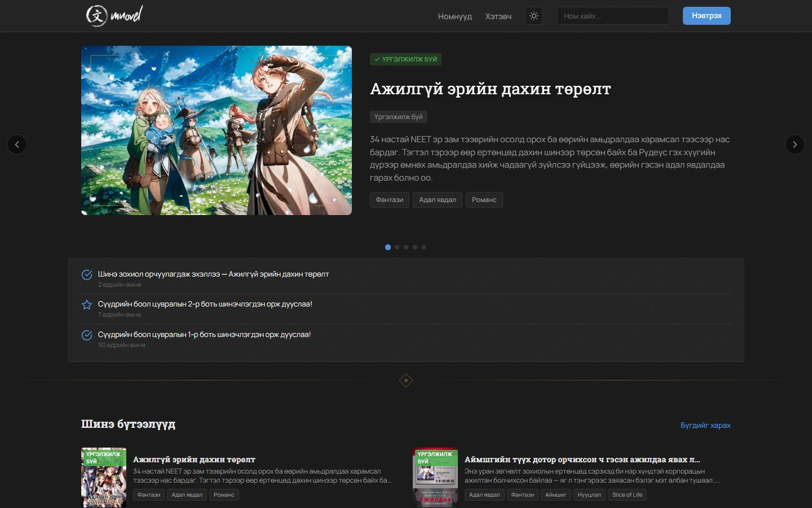Screen dimensions: 812x508
Task: Click the star icon beside 2-р боть announcement
Action: 87,305
